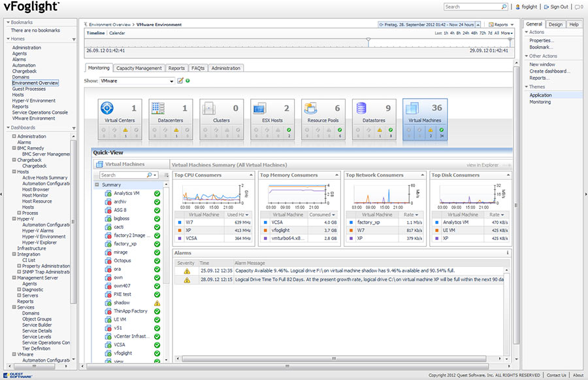The image size is (588, 380).
Task: Open the Show VMware dropdown
Action: pyautogui.click(x=171, y=81)
